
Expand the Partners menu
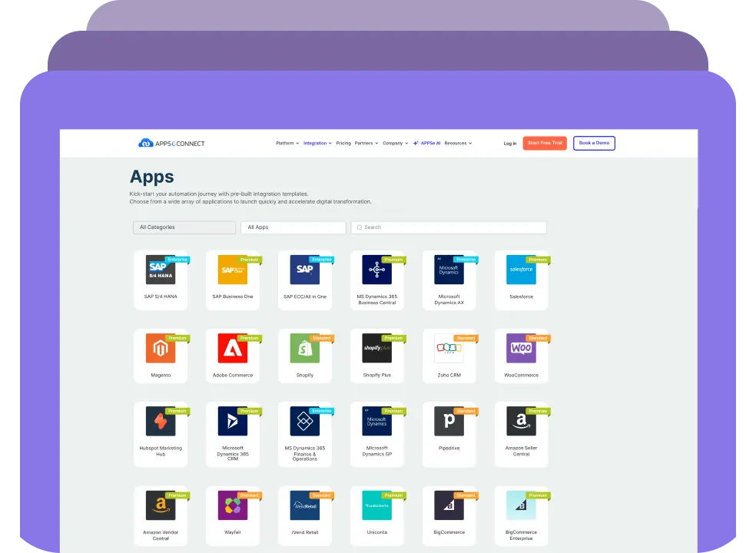366,143
